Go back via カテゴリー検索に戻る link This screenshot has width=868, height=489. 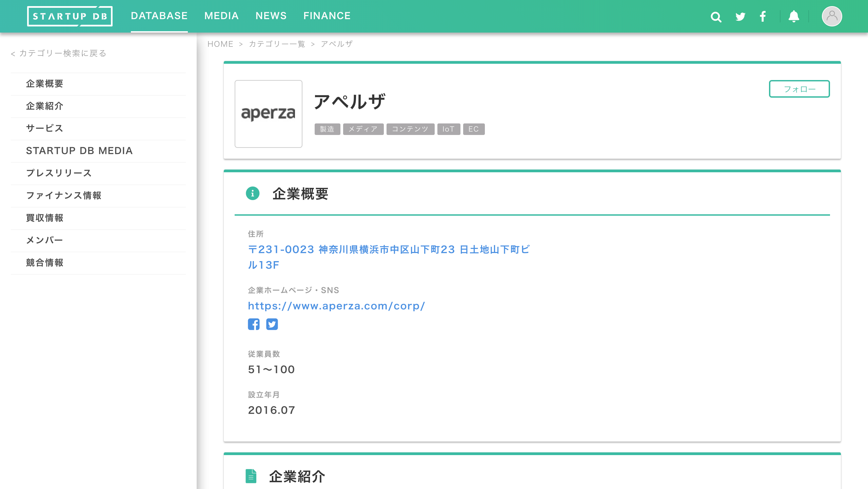coord(59,54)
